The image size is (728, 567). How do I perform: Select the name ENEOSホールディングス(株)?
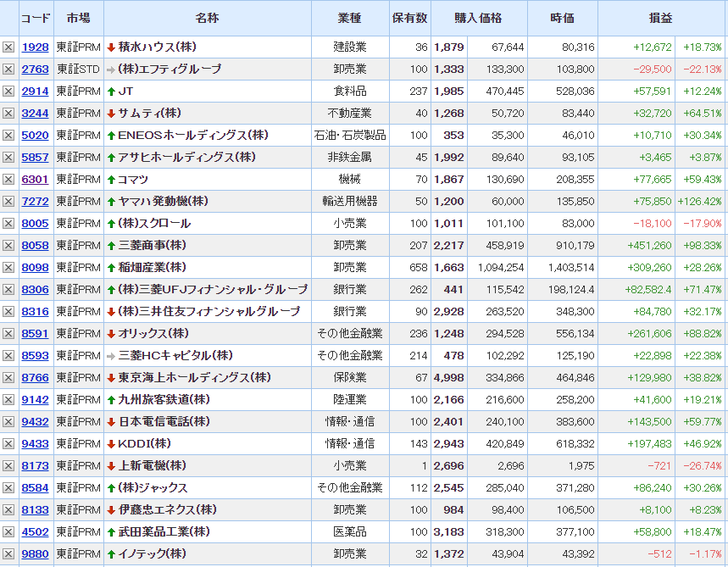[x=193, y=135]
